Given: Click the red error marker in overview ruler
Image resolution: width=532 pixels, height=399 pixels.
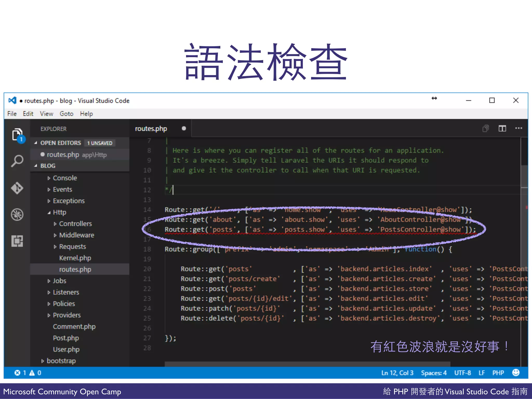Looking at the screenshot, I should pos(526,207).
